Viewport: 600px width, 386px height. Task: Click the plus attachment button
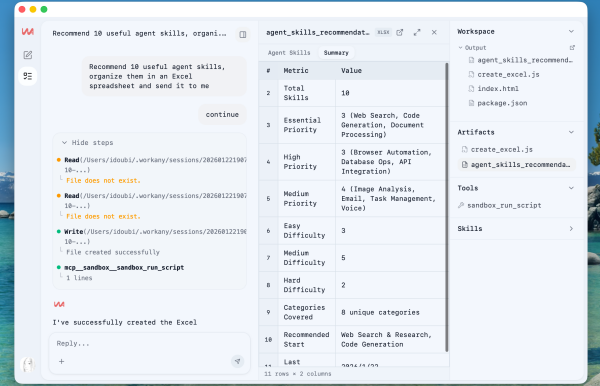pos(61,362)
